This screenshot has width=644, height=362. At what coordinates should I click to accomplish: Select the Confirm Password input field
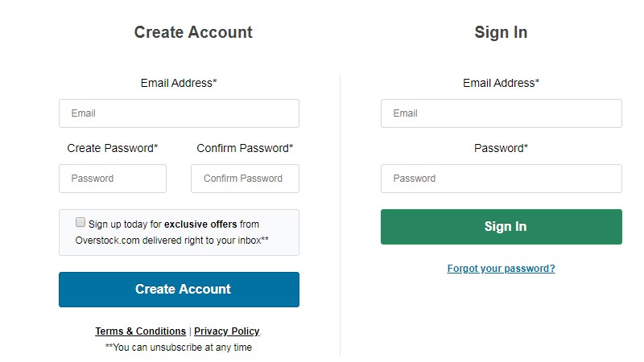[245, 179]
